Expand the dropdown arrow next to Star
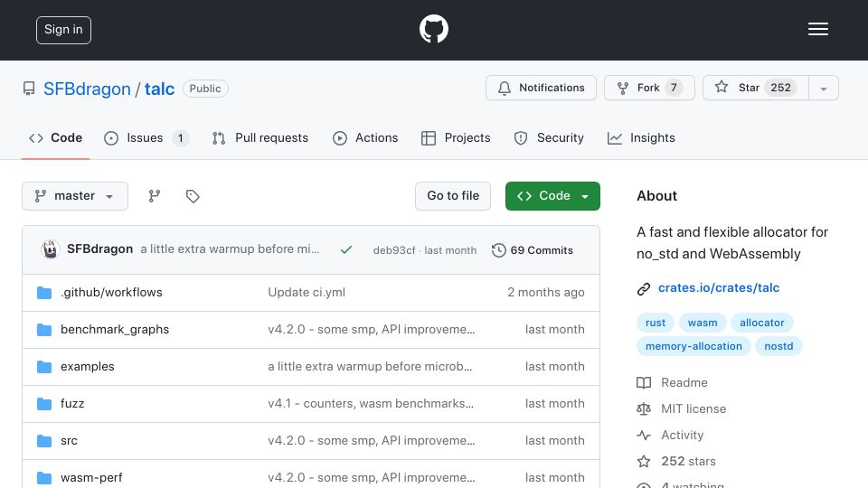 [x=824, y=89]
